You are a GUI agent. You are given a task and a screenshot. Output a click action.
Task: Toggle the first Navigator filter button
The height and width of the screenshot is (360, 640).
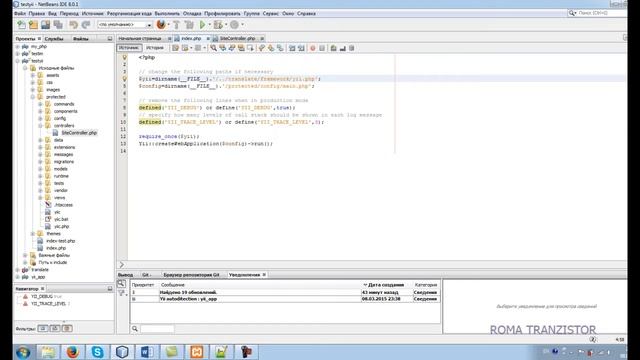click(x=43, y=328)
